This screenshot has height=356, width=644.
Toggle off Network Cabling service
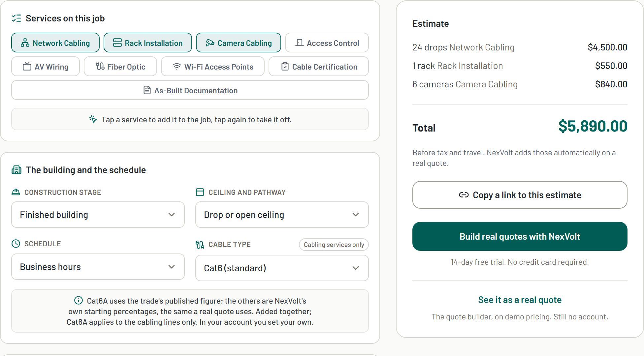(55, 43)
